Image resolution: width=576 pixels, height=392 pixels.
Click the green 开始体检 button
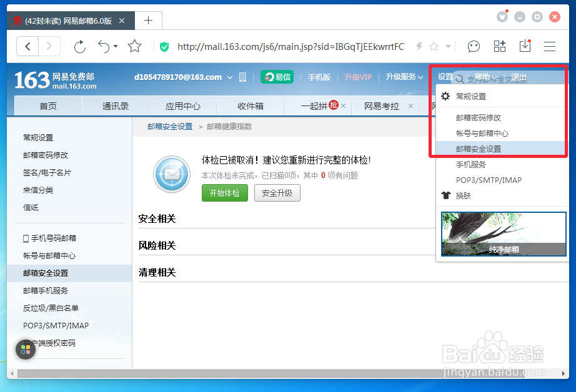tap(225, 193)
